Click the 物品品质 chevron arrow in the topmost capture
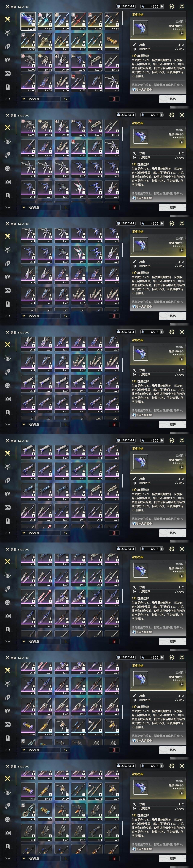This screenshot has height=868, width=193. tap(24, 99)
